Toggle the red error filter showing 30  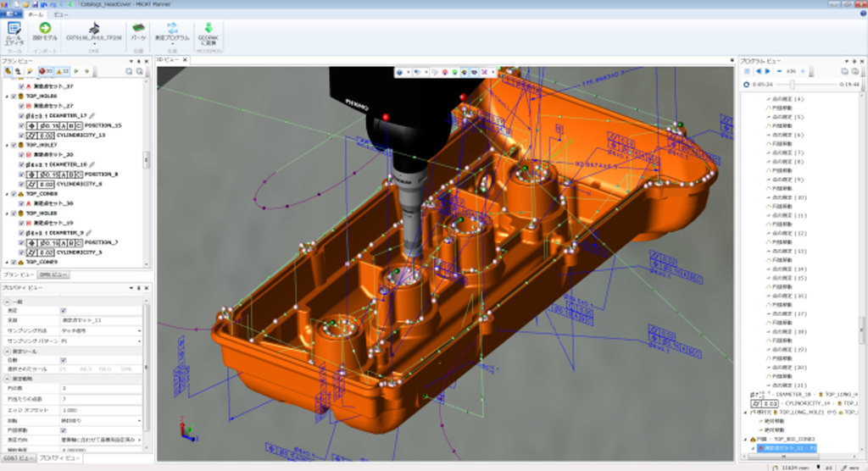click(x=46, y=71)
